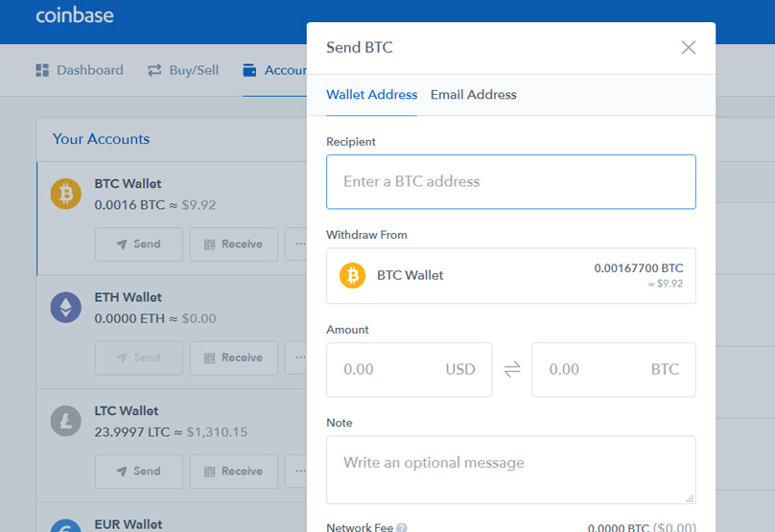
Task: Send from BTC Wallet
Action: pos(139,244)
